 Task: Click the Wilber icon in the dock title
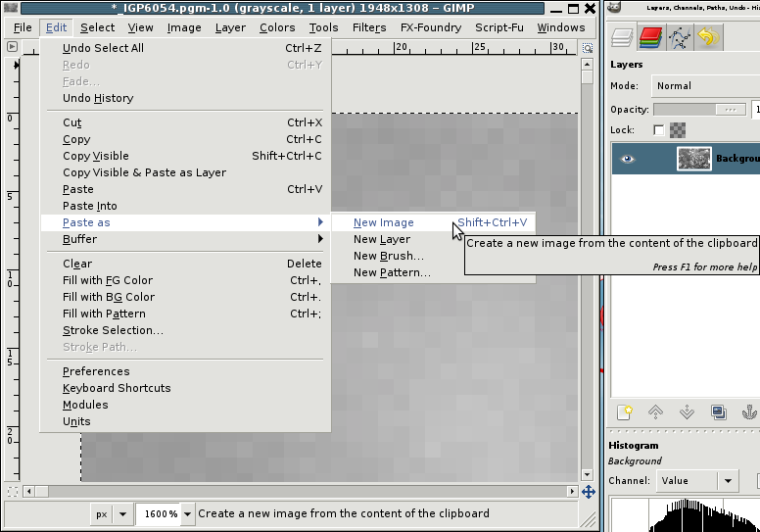pyautogui.click(x=615, y=8)
